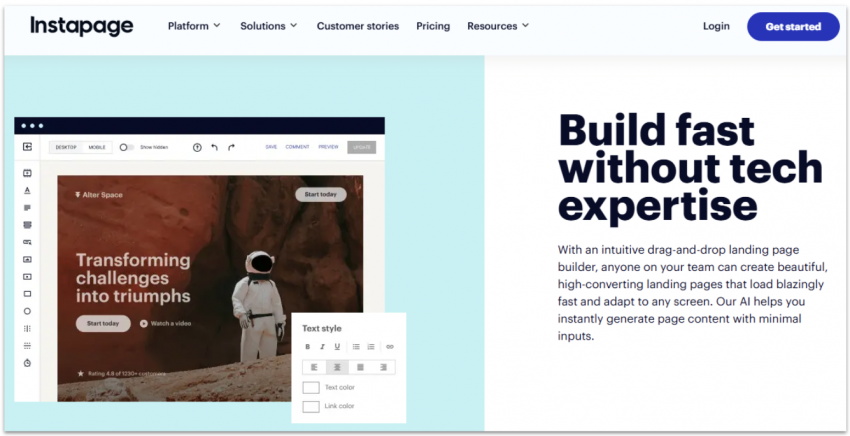Choose the Form element icon in sidebar
This screenshot has width=850, height=436.
pos(27,225)
